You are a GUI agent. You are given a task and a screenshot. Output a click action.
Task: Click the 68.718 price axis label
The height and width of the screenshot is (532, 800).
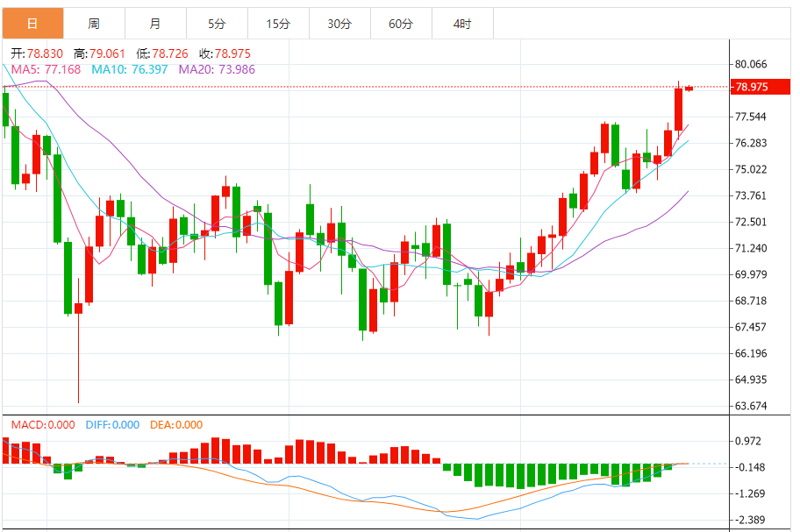[x=751, y=301]
